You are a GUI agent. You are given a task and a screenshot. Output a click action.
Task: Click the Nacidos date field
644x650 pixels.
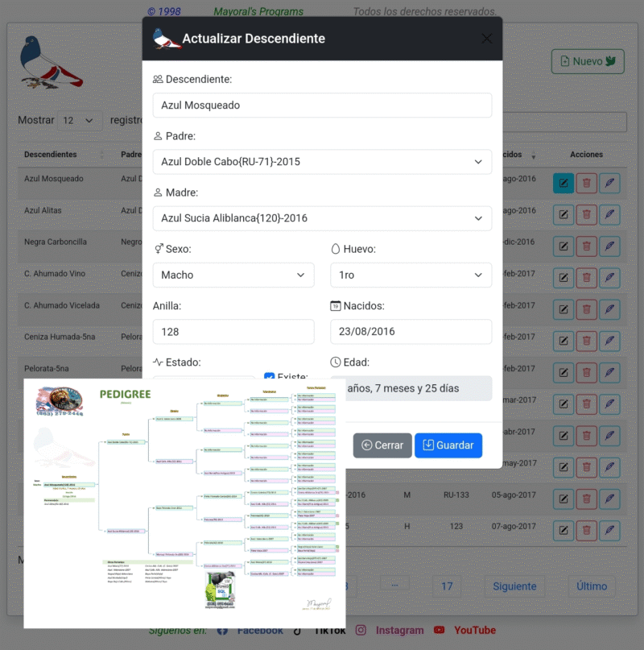pyautogui.click(x=411, y=332)
